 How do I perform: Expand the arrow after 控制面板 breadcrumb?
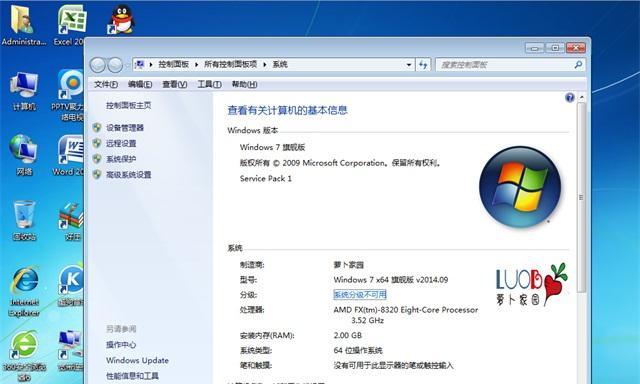coord(196,64)
